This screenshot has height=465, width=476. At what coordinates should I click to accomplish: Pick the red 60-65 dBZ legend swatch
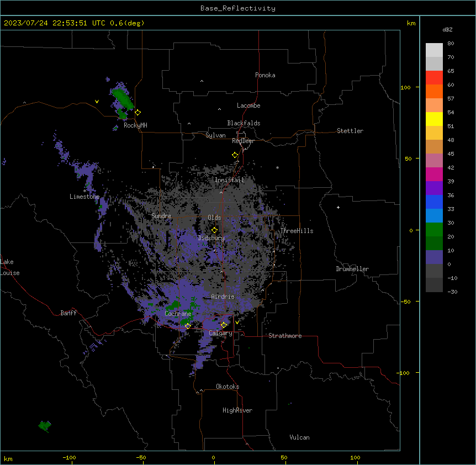434,78
